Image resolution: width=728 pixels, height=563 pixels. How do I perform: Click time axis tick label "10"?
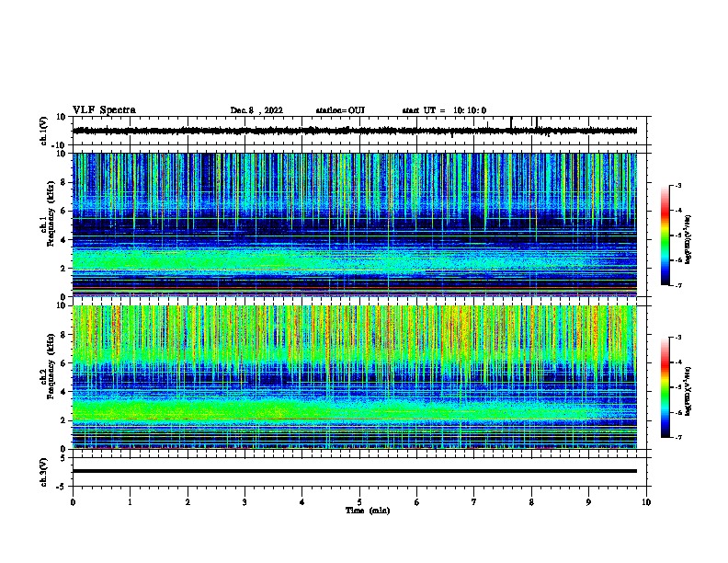[646, 502]
